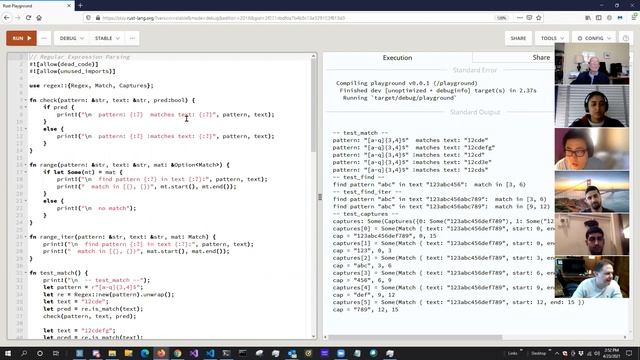
Task: Open Cortana circle in taskbar
Action: (40, 353)
